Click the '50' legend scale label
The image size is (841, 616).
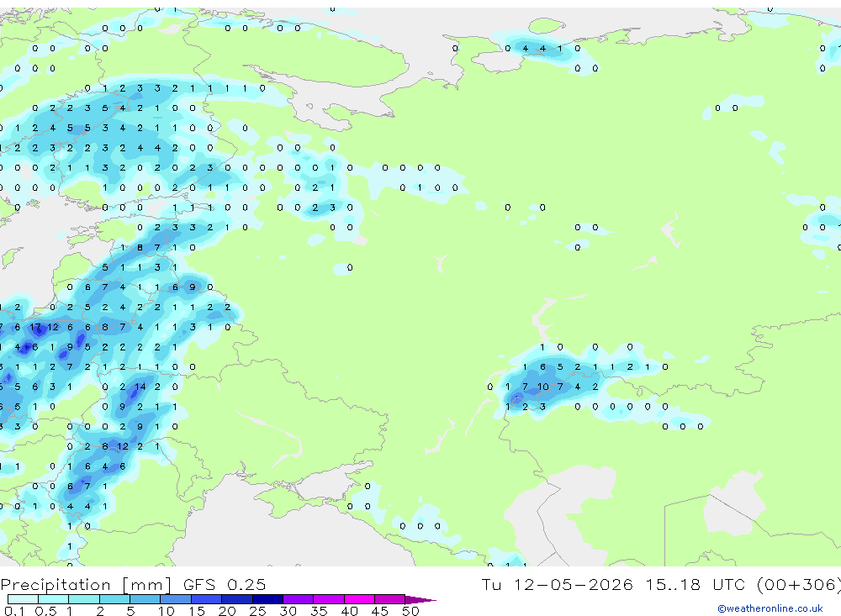pos(410,611)
